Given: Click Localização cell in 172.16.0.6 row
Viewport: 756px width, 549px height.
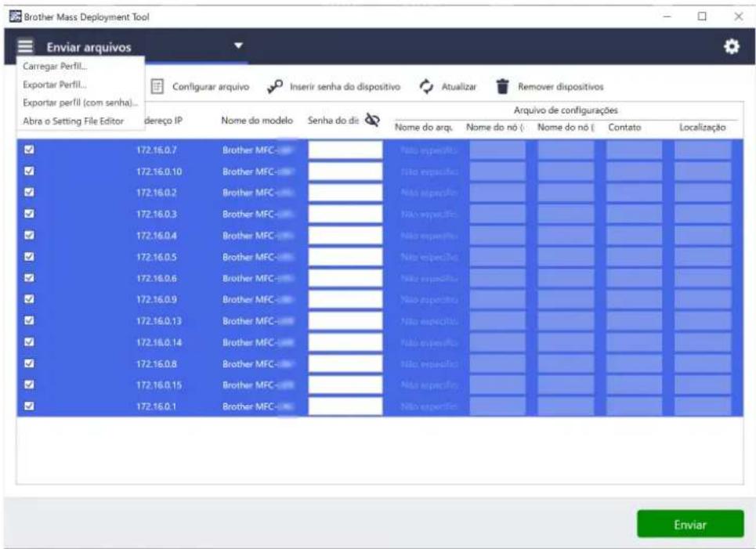Looking at the screenshot, I should tap(703, 278).
